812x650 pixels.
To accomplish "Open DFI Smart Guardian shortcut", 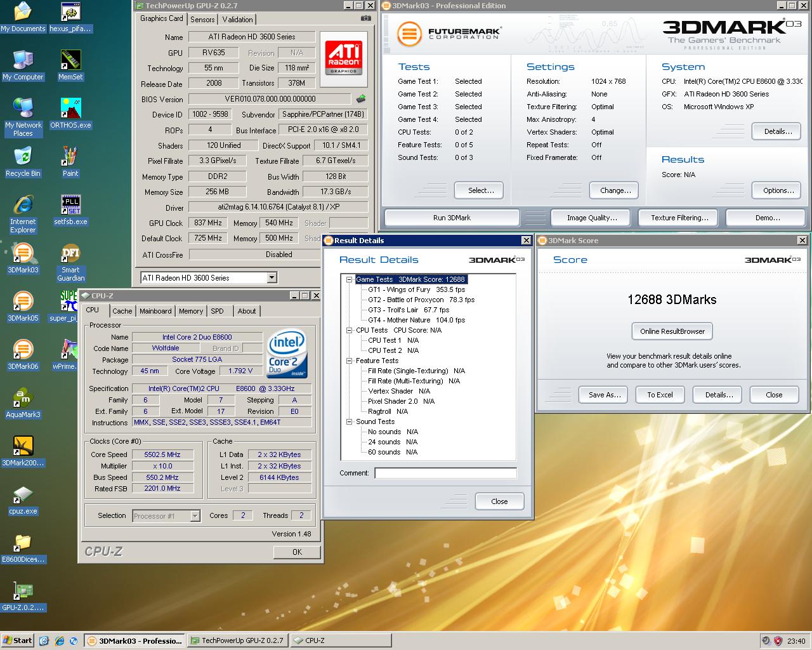I will pyautogui.click(x=70, y=263).
